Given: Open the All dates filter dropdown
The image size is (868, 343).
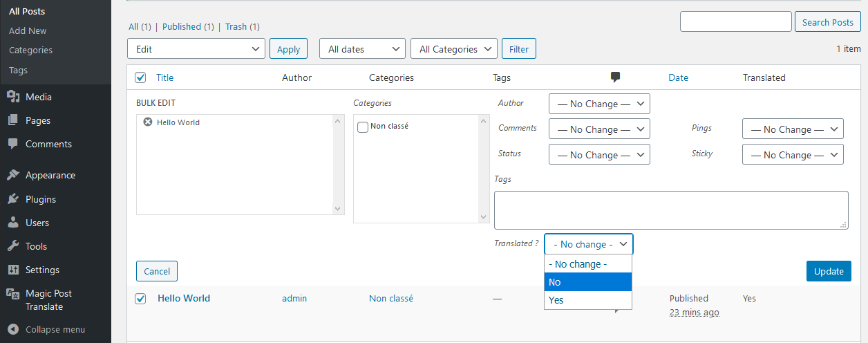Looking at the screenshot, I should [362, 49].
